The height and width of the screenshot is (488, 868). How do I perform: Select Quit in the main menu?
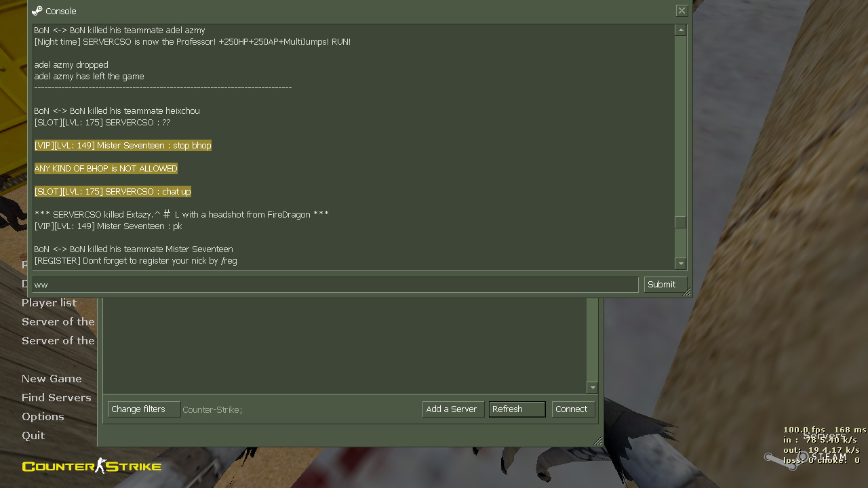pos(33,436)
